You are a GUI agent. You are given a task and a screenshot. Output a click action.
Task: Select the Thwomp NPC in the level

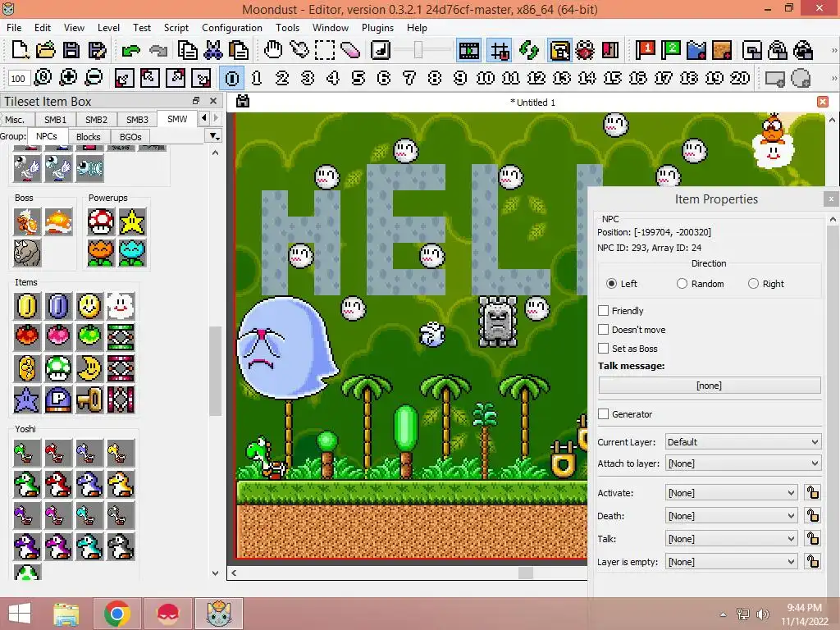(x=498, y=322)
